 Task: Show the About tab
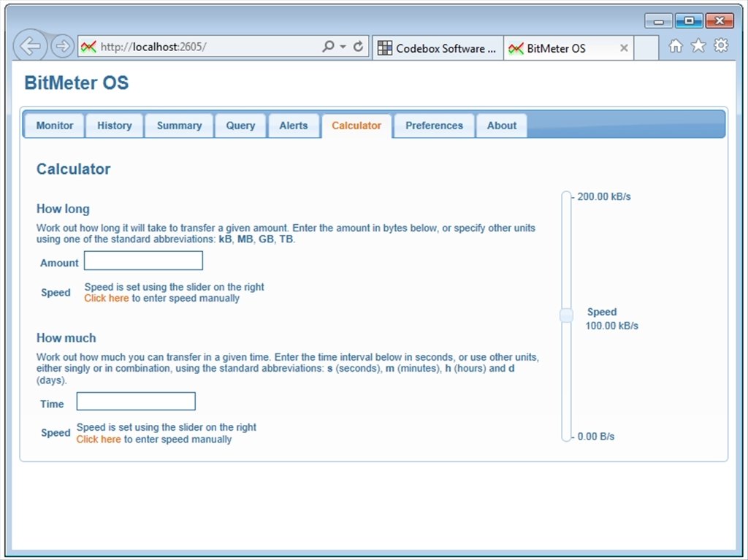coord(502,126)
